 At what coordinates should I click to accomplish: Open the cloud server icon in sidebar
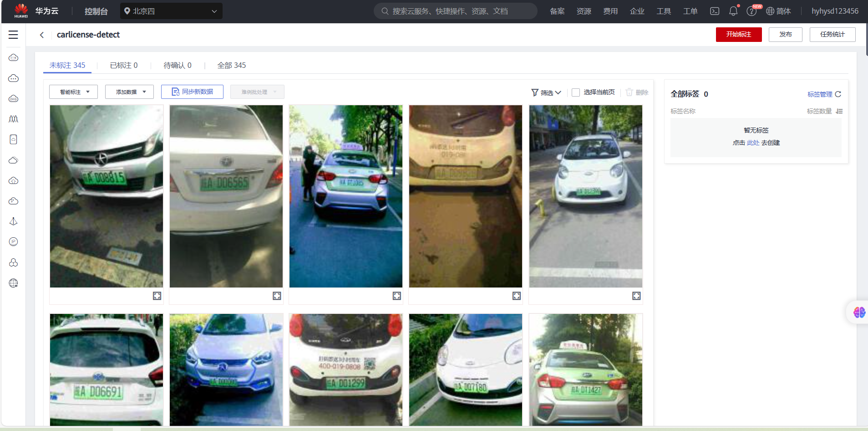[14, 58]
